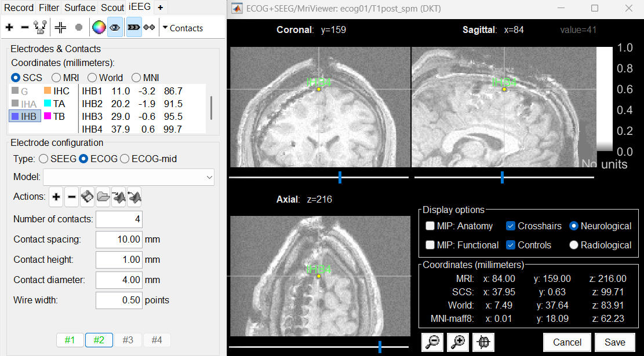644x356 pixels.
Task: Zoom in on the MRI viewer
Action: pyautogui.click(x=457, y=342)
